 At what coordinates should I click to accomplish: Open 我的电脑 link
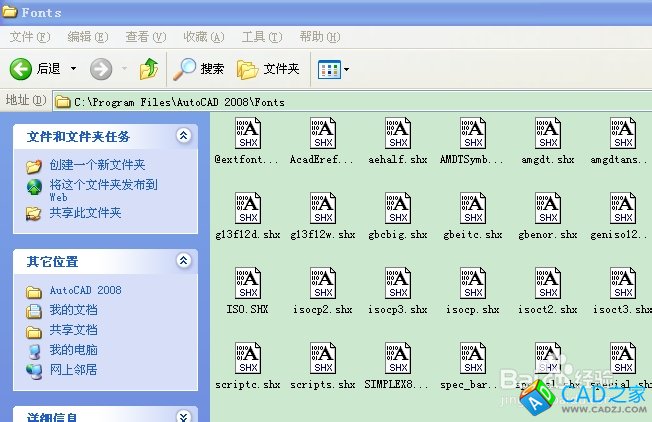tap(74, 350)
